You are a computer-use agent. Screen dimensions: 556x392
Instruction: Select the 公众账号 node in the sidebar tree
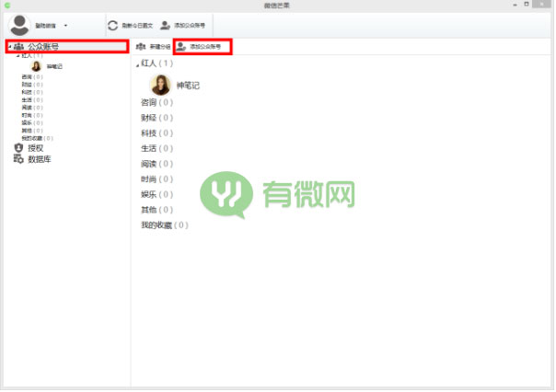(x=66, y=46)
